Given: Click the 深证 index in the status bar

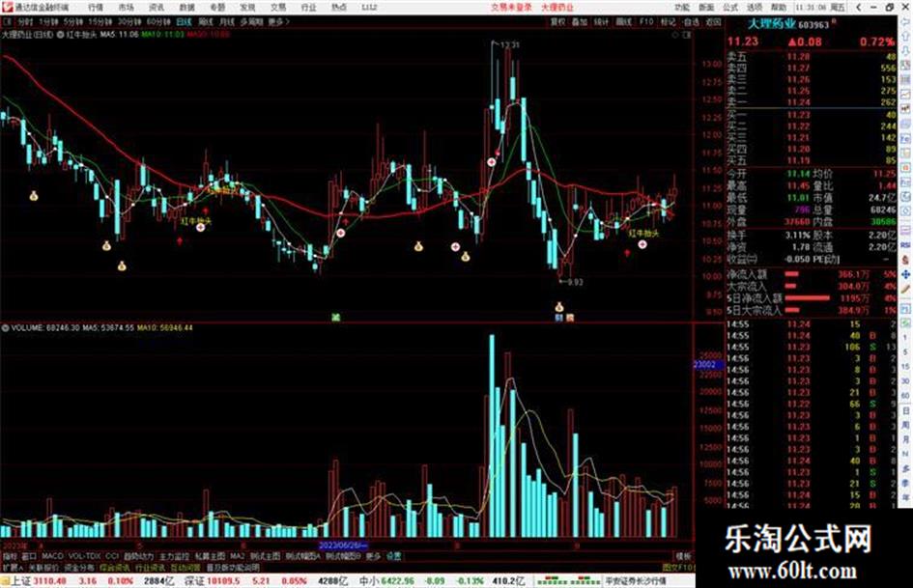Looking at the screenshot, I should coord(193,581).
